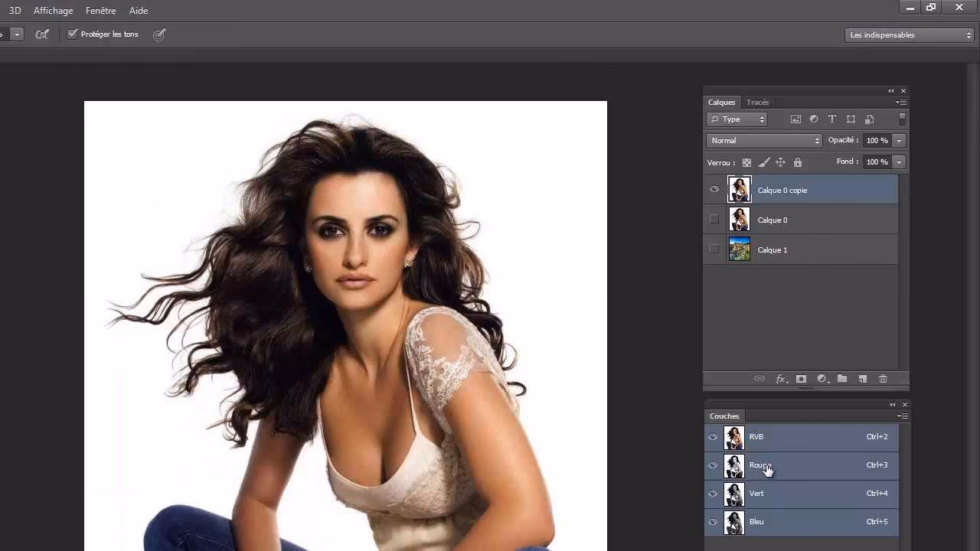Image resolution: width=980 pixels, height=551 pixels.
Task: Create a new layer
Action: click(862, 378)
